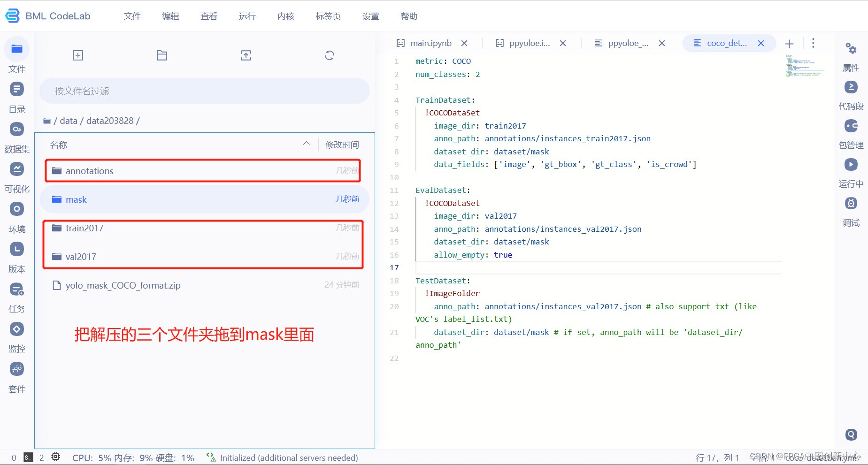Open the 文件 menu

pyautogui.click(x=132, y=16)
